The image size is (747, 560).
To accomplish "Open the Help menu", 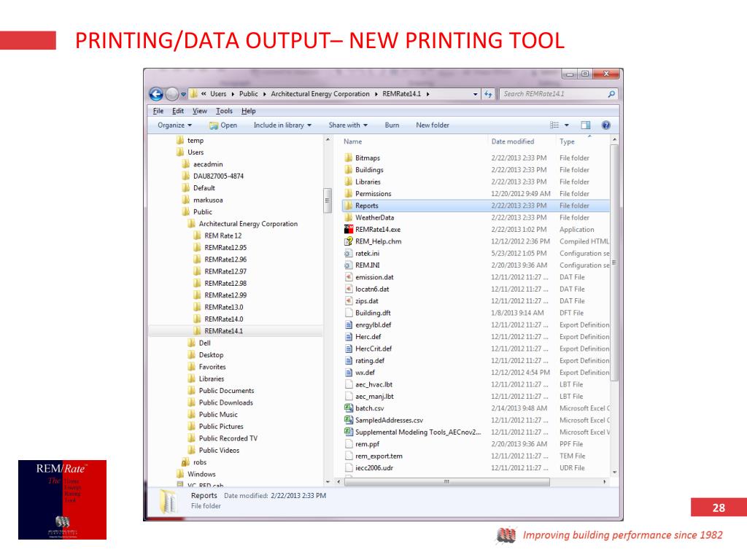I will 248,111.
